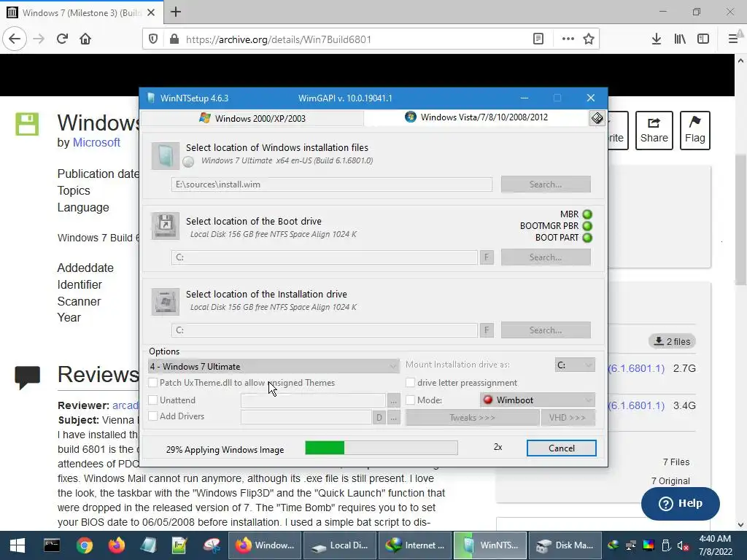Open Chrome from the taskbar
The image size is (747, 560).
[85, 545]
